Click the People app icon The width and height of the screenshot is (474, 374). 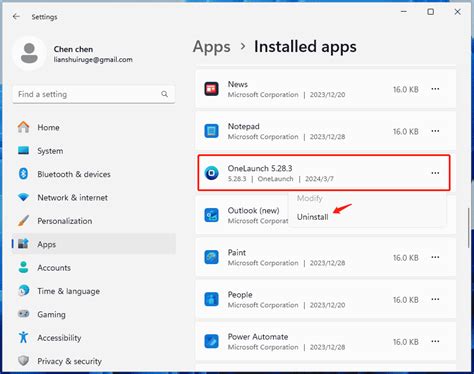pos(211,299)
